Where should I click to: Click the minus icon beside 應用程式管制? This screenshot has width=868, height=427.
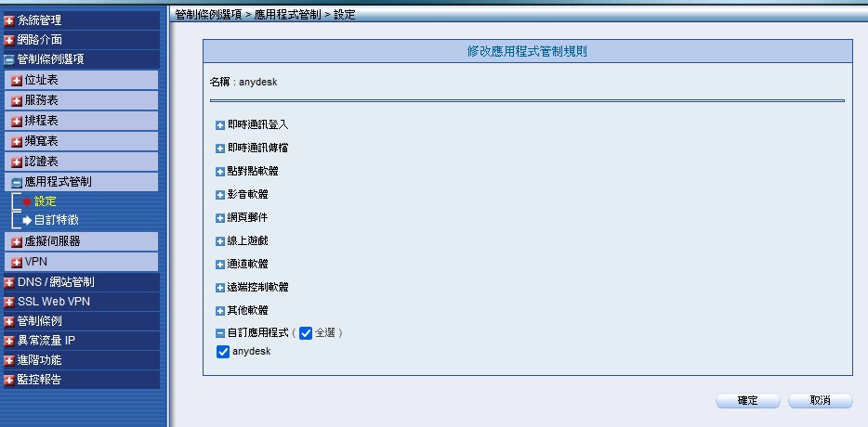pos(17,183)
